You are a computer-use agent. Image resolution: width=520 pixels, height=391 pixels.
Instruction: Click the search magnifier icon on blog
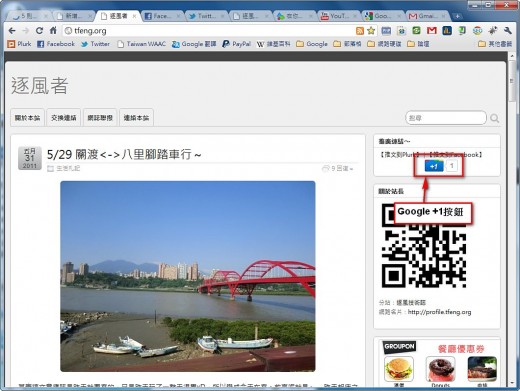tap(495, 118)
